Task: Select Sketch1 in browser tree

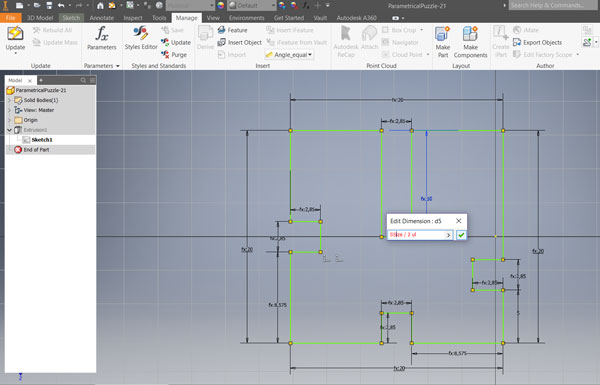Action: [38, 140]
